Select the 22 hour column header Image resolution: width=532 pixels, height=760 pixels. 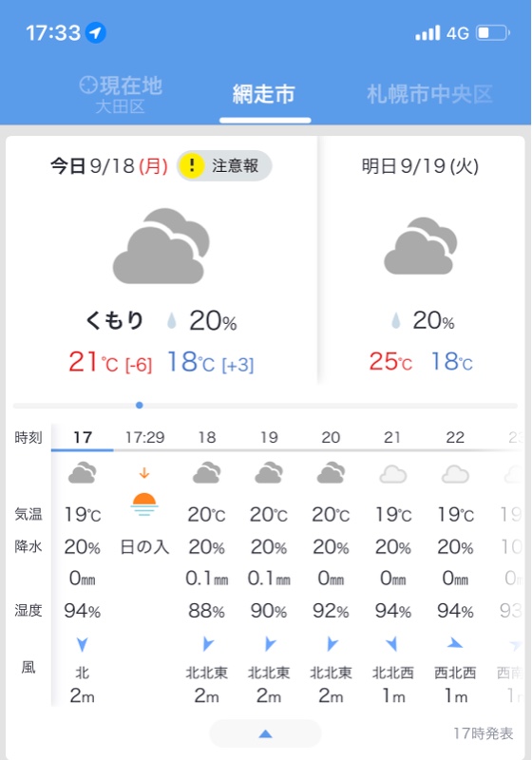pyautogui.click(x=455, y=437)
